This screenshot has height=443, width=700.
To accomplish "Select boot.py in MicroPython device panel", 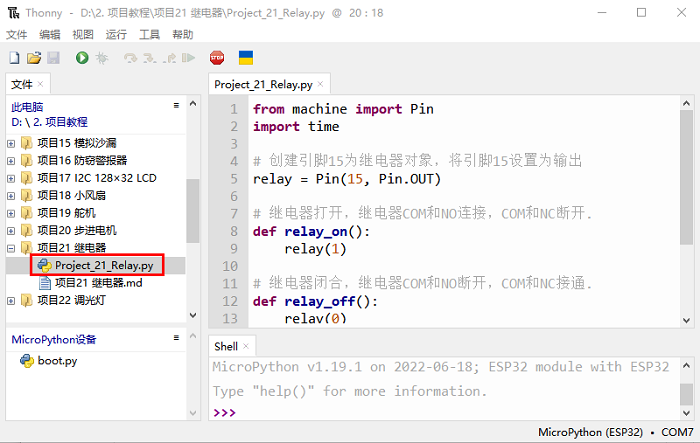I will click(57, 361).
